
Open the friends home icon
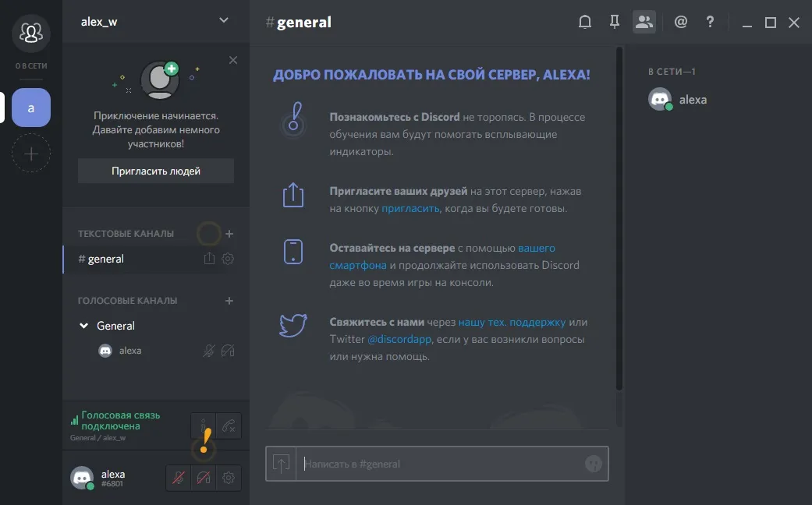pyautogui.click(x=31, y=33)
